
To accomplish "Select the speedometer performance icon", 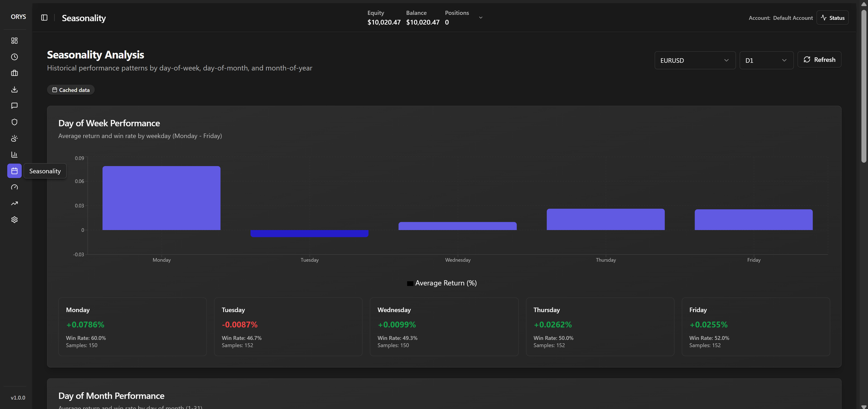I will [x=14, y=187].
